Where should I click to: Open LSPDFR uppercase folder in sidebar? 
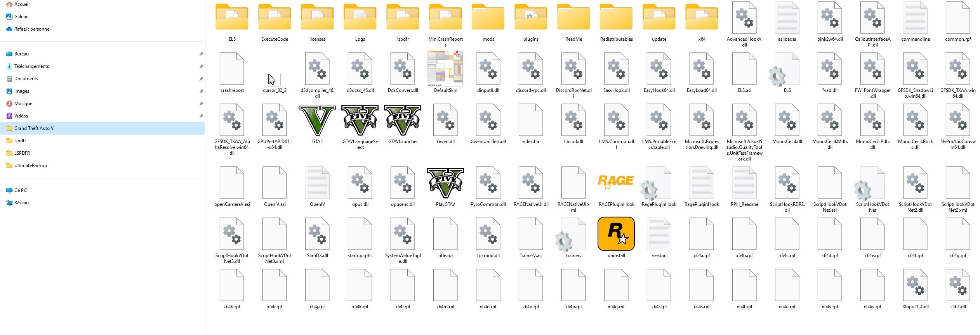(22, 153)
